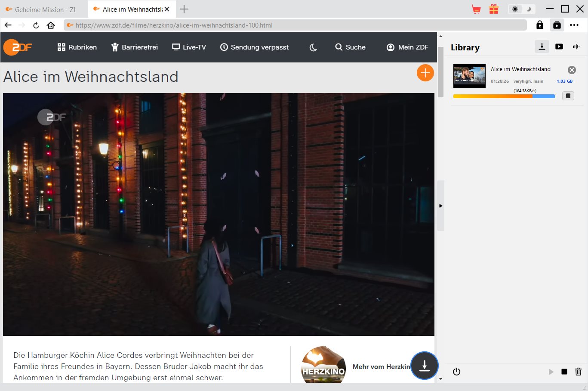Click the Suche search button
Image resolution: width=588 pixels, height=391 pixels.
tap(350, 47)
